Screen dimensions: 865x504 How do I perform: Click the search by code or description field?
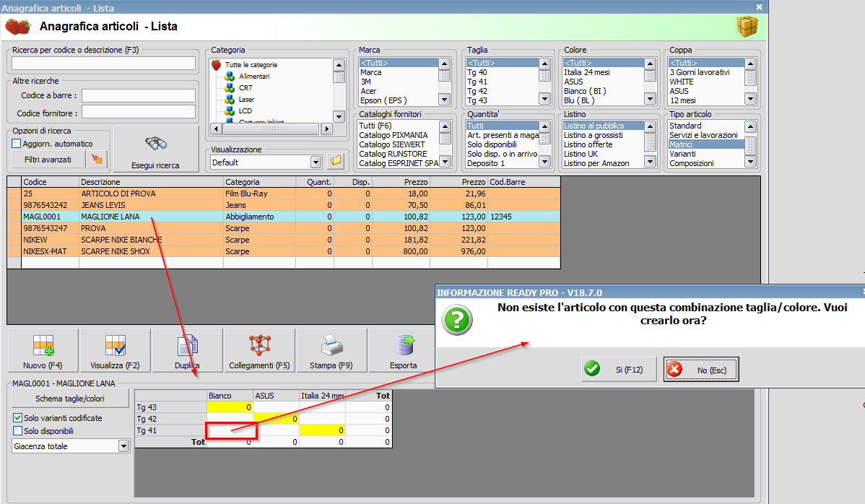[104, 64]
